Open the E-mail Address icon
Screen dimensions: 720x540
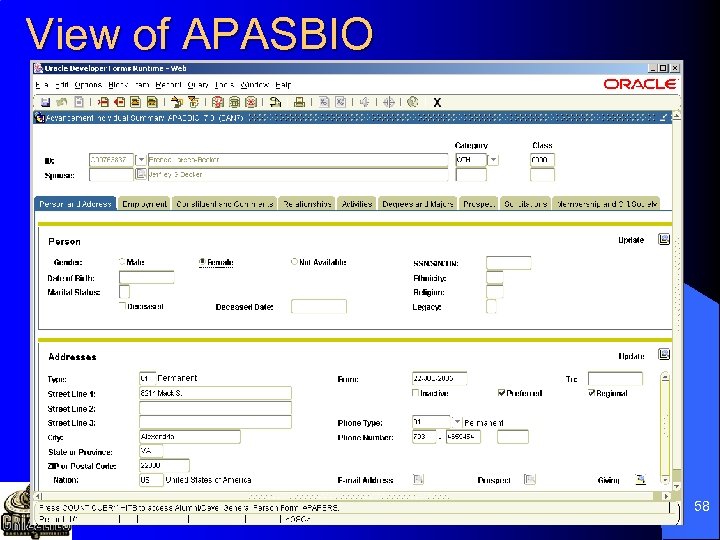coord(418,479)
